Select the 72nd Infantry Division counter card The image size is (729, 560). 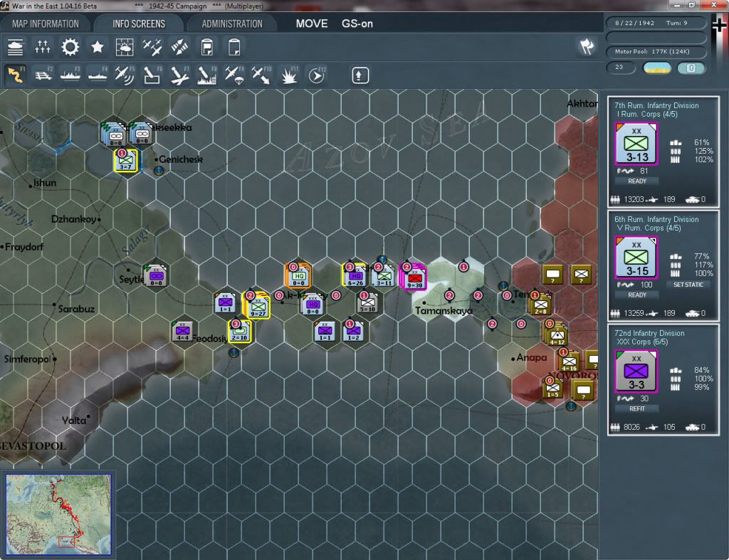(636, 371)
